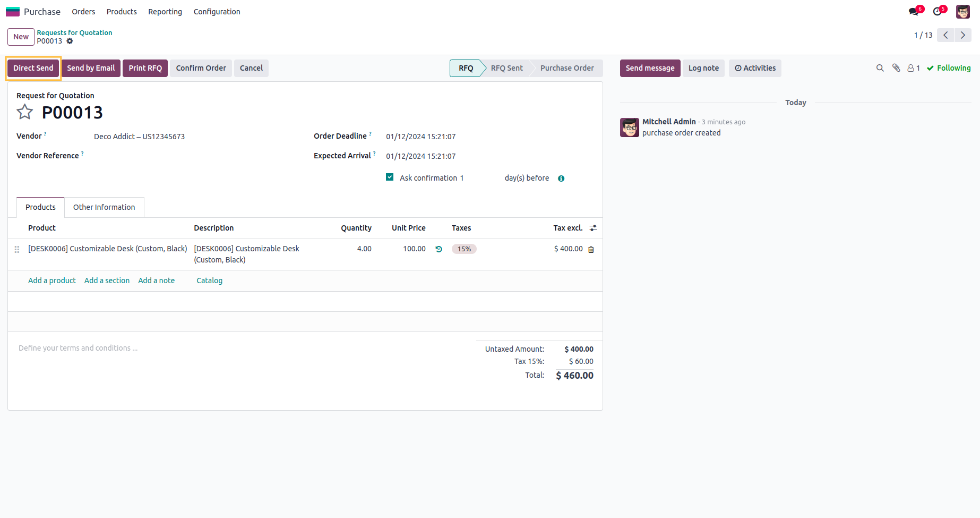
Task: Click the line subtotal $ 400.00
Action: [x=568, y=249]
